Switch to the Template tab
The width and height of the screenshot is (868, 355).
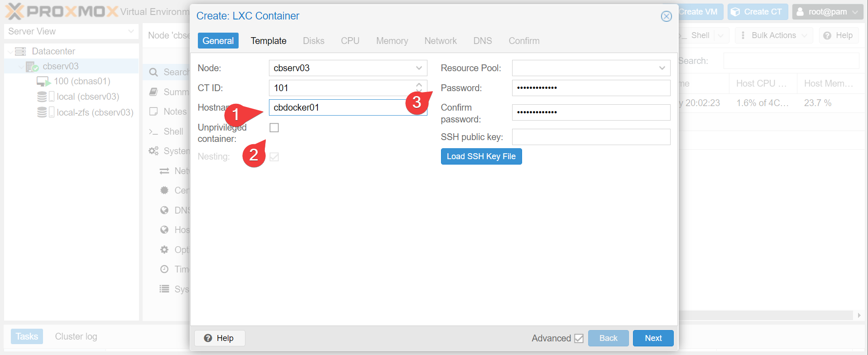[x=269, y=41]
